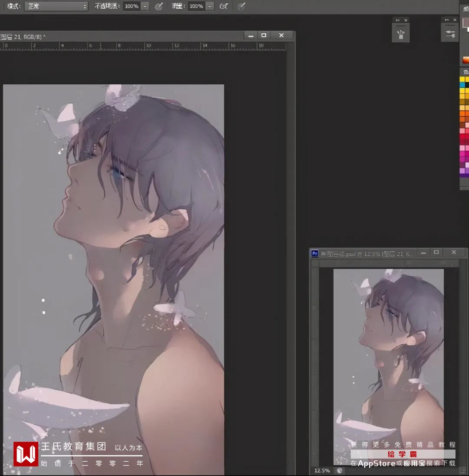Click the small preview window title bar text
The width and height of the screenshot is (469, 476).
(366, 254)
